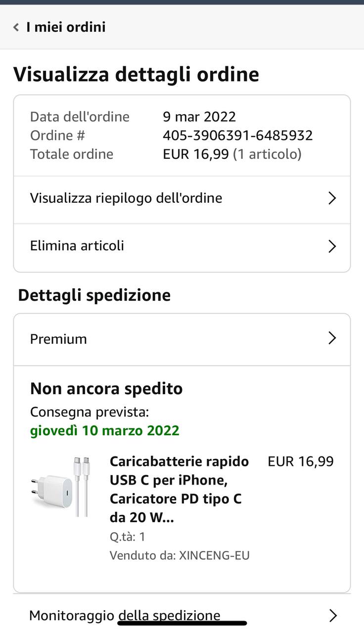Click the Monitoraggio della spedizione chevron
This screenshot has height=633, width=364.
(x=333, y=615)
